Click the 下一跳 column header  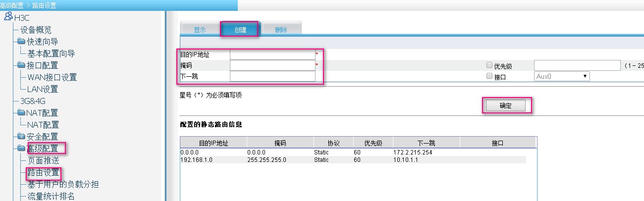(x=426, y=143)
